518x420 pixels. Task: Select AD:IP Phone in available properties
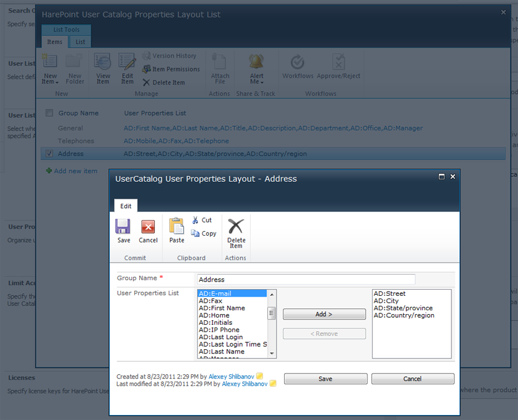(232, 330)
